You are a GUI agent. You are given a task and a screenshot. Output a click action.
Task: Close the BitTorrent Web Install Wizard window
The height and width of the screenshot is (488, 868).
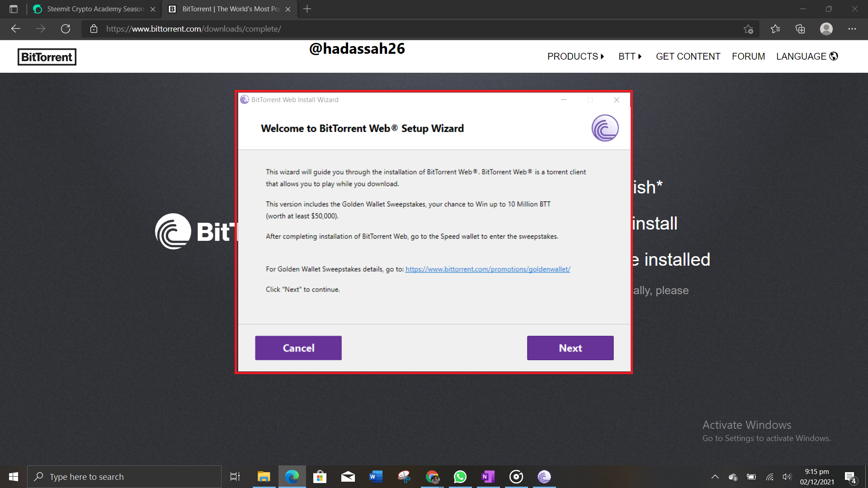[x=616, y=100]
